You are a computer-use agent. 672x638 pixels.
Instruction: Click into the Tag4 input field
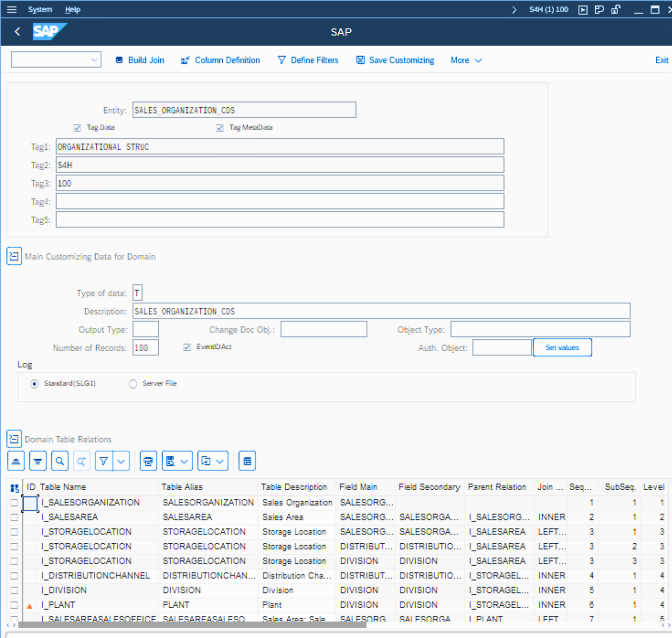[280, 202]
